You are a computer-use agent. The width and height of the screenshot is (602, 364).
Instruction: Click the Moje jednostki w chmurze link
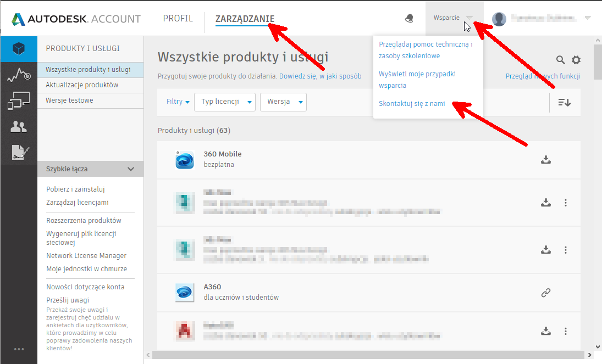[x=86, y=269]
